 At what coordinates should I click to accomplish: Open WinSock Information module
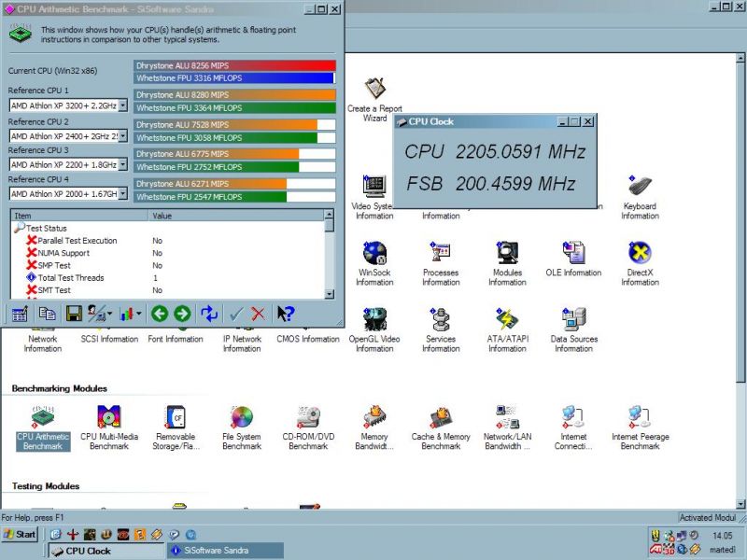pyautogui.click(x=374, y=263)
